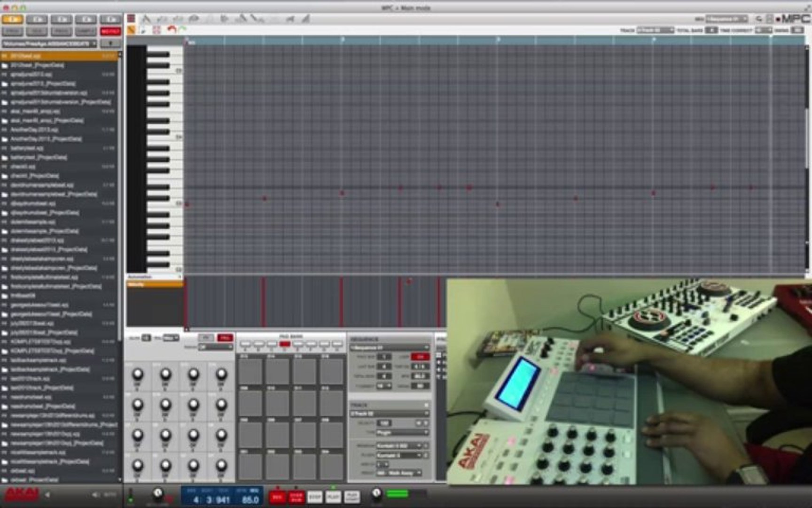Open the Track 03 dropdown in Track panel
The height and width of the screenshot is (508, 812).
coord(390,413)
